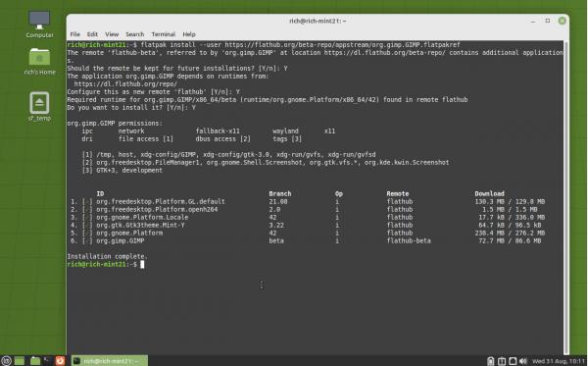Click '21.08' branch value
Viewport: 588px width, 366px height.
[x=278, y=201]
